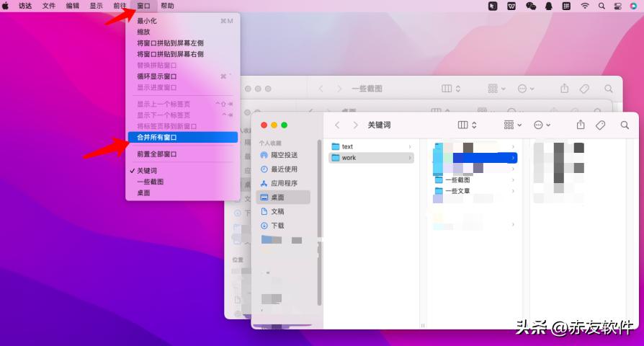Click Siri icon in menu bar
This screenshot has height=346, width=644.
pos(634,6)
